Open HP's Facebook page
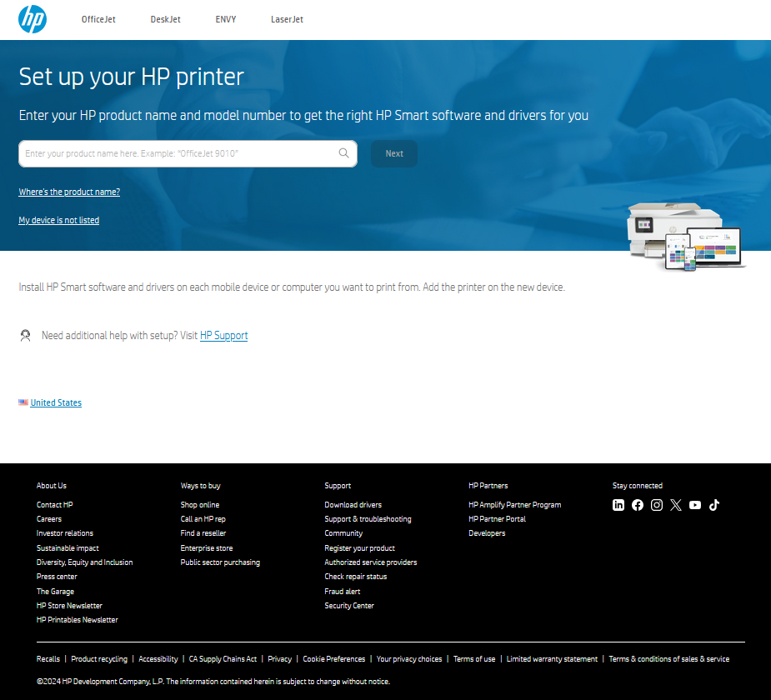Viewport: 771px width, 700px height. [x=638, y=505]
